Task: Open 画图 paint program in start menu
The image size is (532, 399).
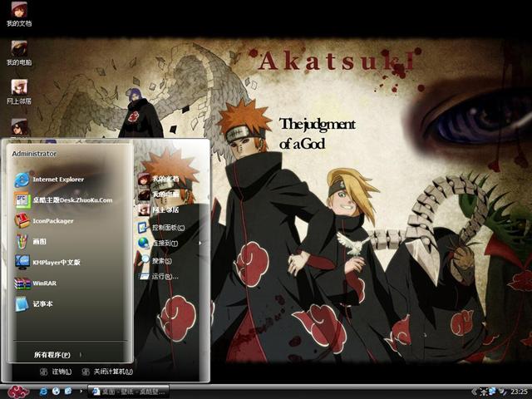Action: [x=39, y=242]
